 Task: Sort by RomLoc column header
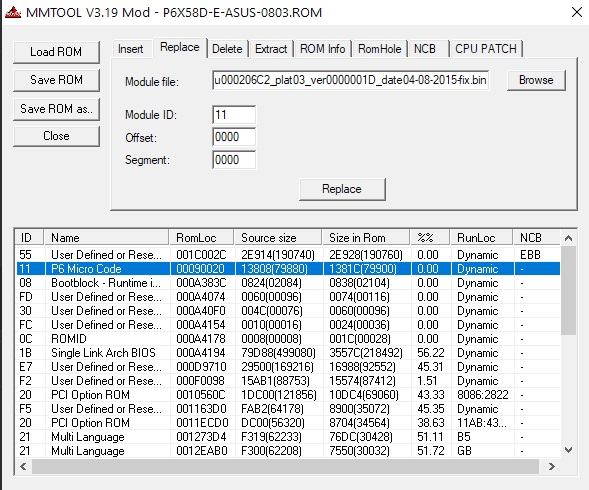tap(201, 237)
